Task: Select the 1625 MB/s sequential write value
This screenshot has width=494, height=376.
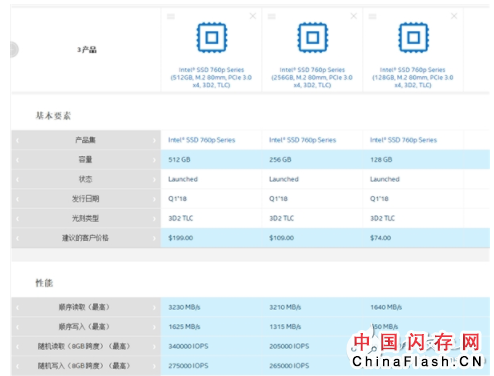Action: tap(184, 327)
